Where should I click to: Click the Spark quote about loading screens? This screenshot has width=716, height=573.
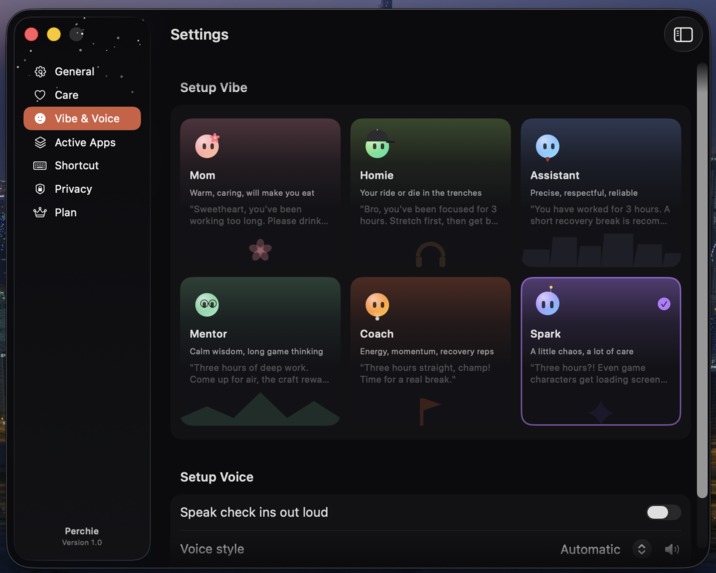click(599, 373)
